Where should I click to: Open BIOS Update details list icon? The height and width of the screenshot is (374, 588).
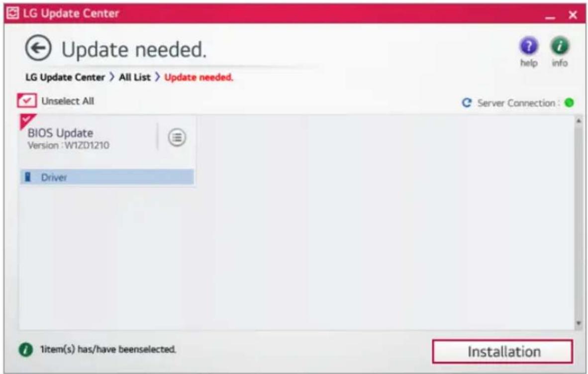177,137
